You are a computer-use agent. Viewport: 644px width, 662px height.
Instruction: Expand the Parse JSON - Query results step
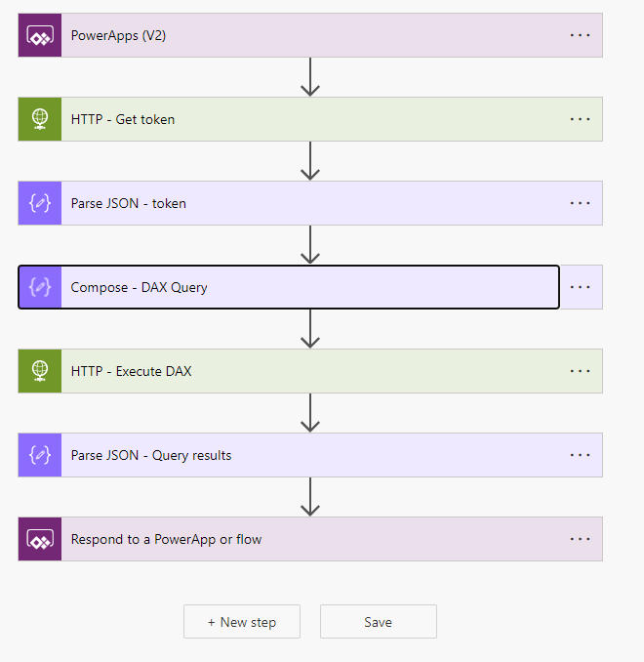tap(293, 455)
